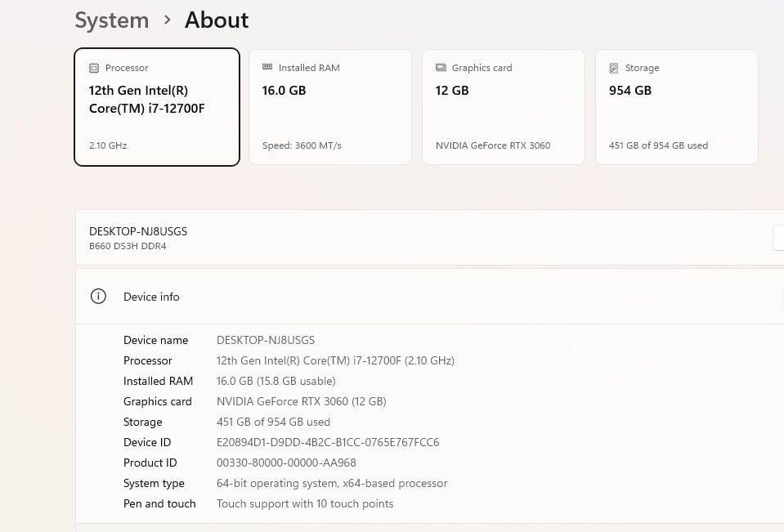The width and height of the screenshot is (784, 532).
Task: Click 'NVIDIA GeForce RTX 3060' card subtitle
Action: 493,145
